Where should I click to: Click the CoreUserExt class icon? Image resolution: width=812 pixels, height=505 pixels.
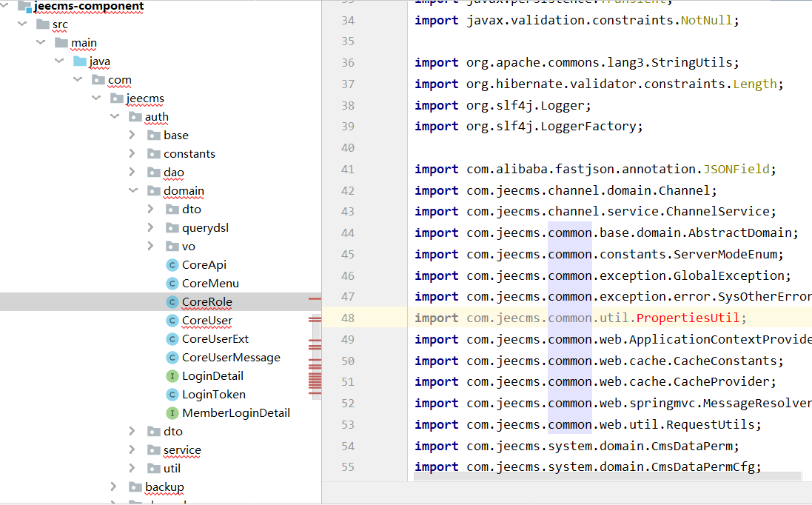172,339
